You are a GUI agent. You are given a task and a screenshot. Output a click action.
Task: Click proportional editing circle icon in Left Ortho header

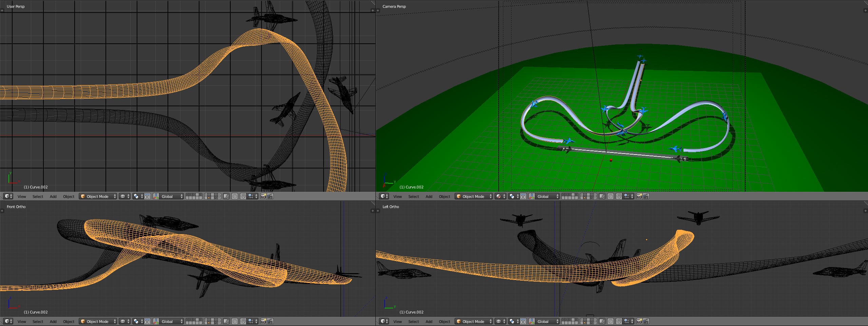[x=610, y=321]
